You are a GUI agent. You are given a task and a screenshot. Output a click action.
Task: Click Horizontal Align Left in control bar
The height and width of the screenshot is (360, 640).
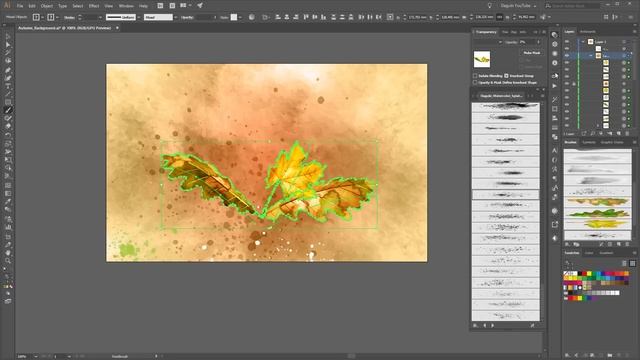click(x=278, y=17)
